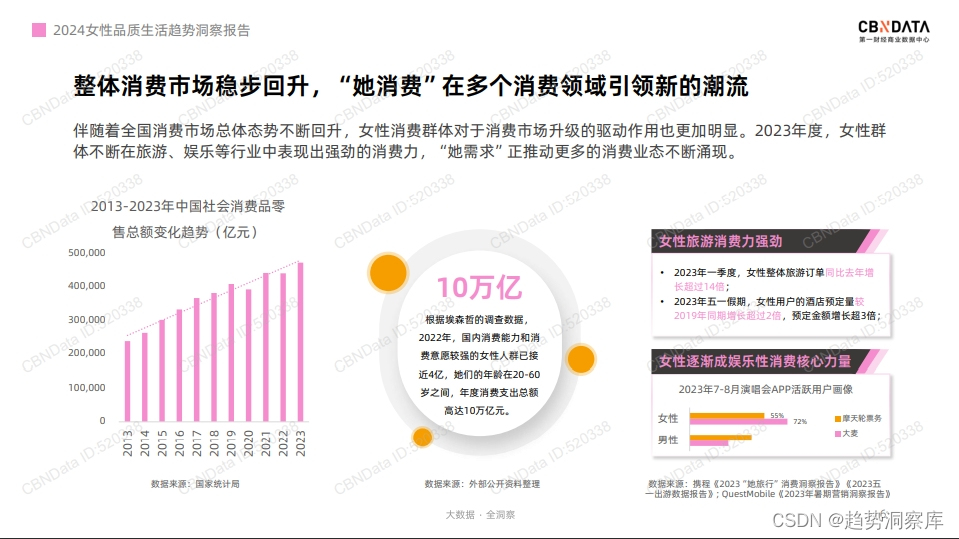Screen dimensions: 959x539
Task: Click chart title 2023年7-8月演唱会APP活跃用户画像
Action: (x=766, y=389)
